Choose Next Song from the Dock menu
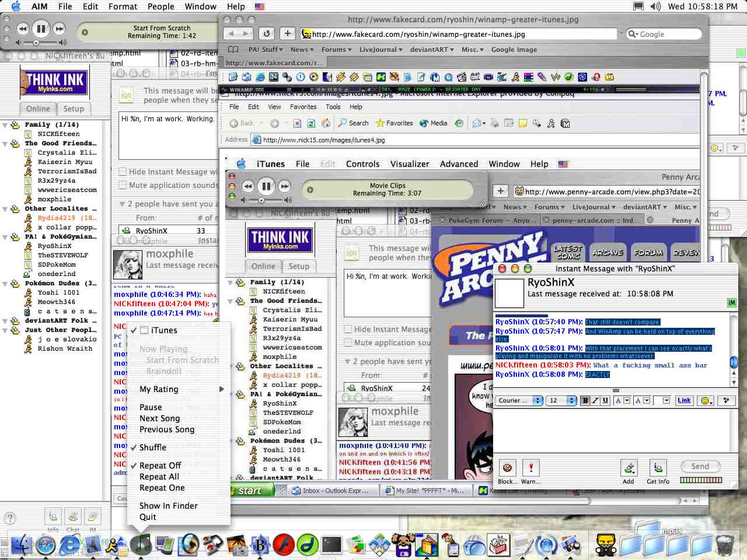Image resolution: width=747 pixels, height=560 pixels. (x=159, y=418)
